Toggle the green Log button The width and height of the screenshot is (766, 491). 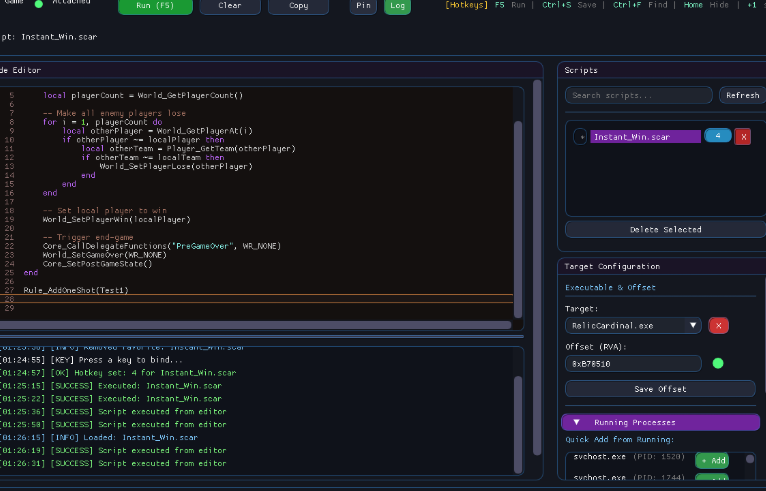397,6
